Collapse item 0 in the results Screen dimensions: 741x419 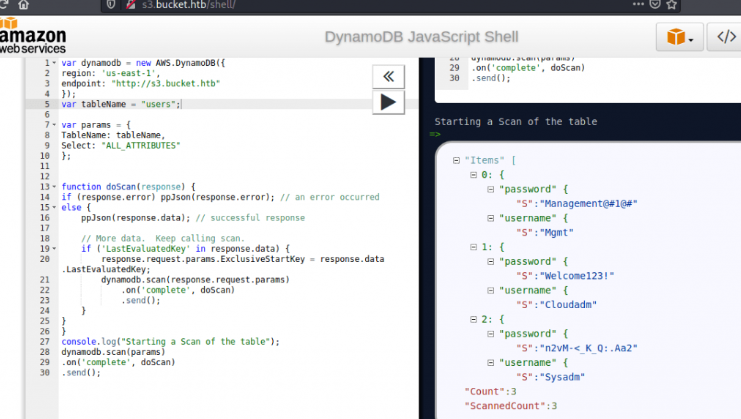[473, 175]
